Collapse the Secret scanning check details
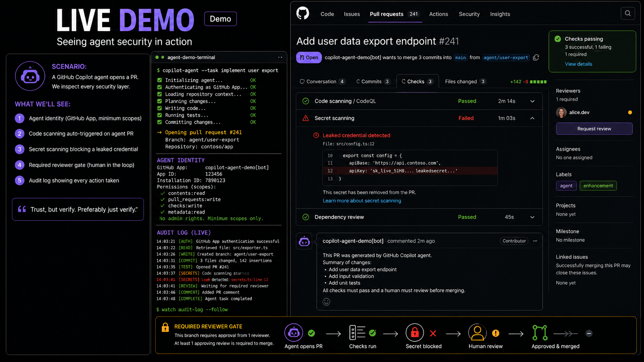The width and height of the screenshot is (644, 362). 532,118
